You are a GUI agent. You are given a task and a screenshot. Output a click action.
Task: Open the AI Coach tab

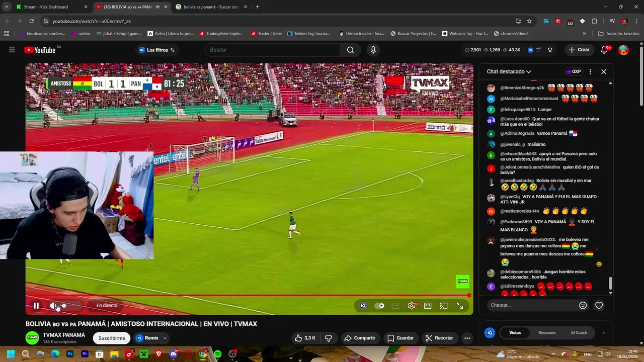pyautogui.click(x=579, y=333)
